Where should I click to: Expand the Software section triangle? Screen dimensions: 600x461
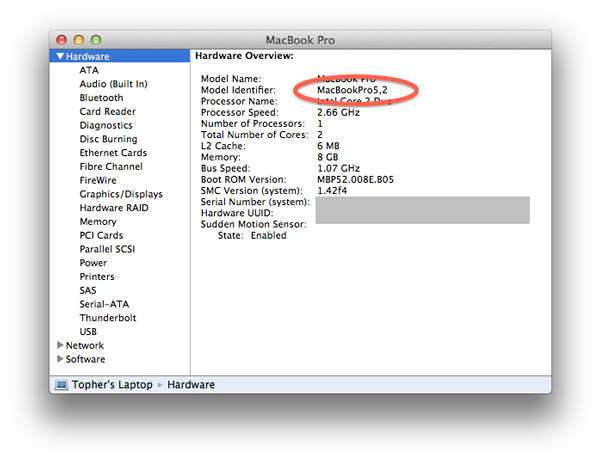60,359
